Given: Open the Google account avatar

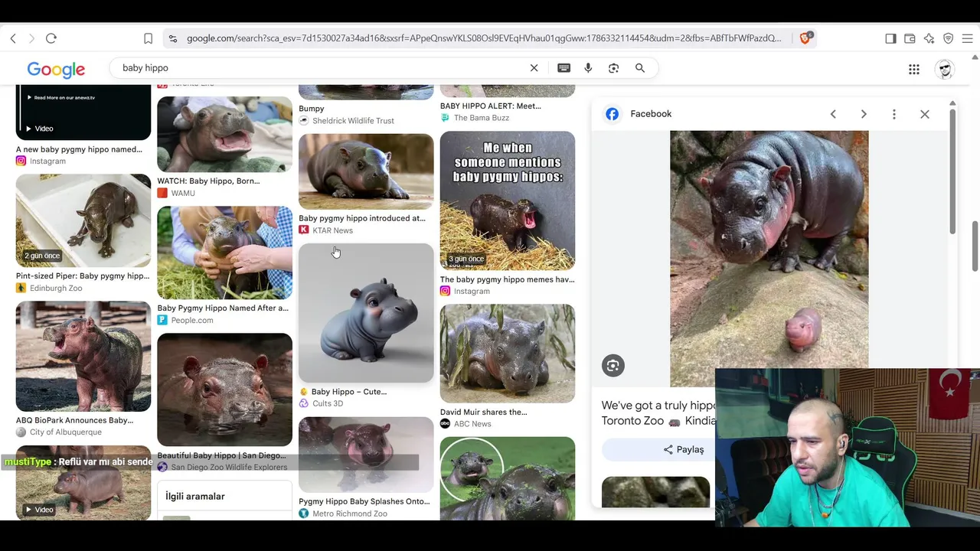Looking at the screenshot, I should (x=945, y=70).
